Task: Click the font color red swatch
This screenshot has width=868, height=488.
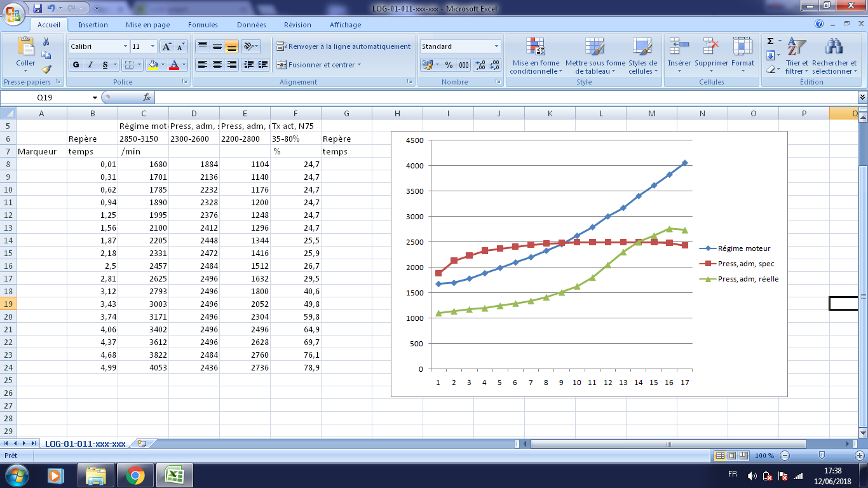Action: point(174,65)
